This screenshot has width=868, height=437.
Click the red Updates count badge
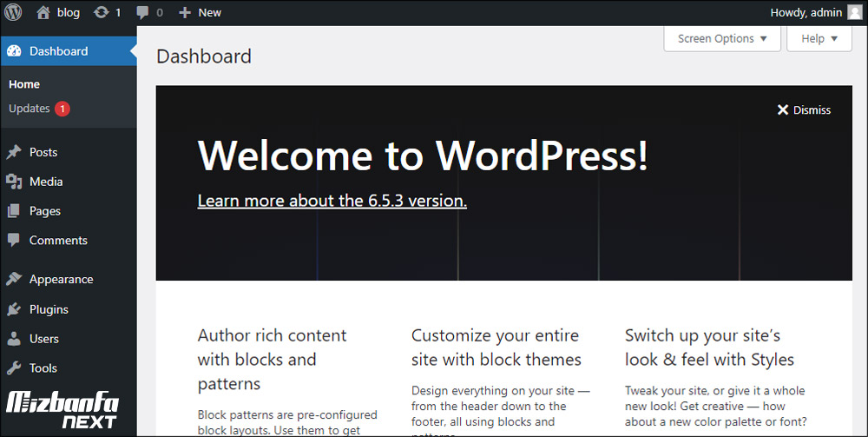[x=62, y=109]
